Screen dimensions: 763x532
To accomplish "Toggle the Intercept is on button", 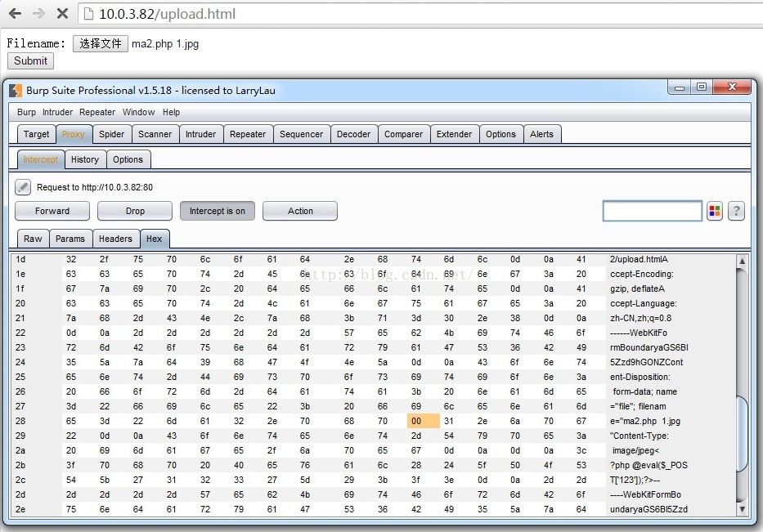I will coord(218,211).
